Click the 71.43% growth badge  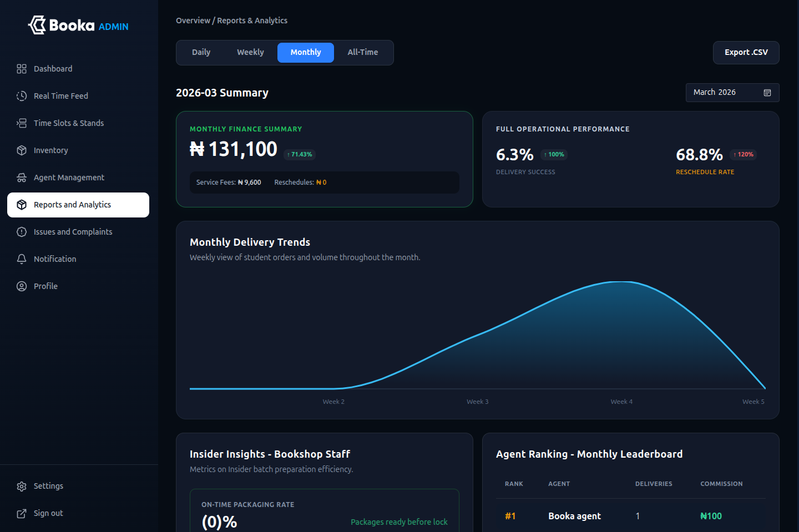[x=300, y=155]
